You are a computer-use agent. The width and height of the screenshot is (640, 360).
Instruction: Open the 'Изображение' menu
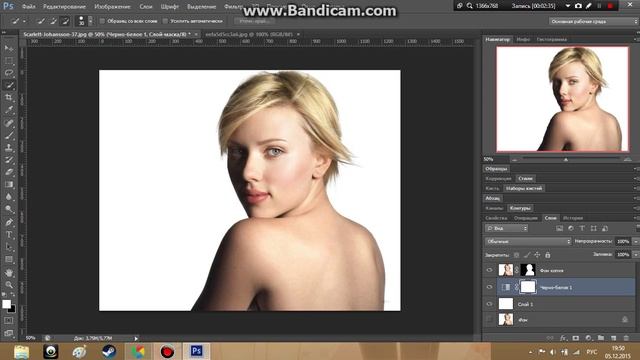click(112, 7)
